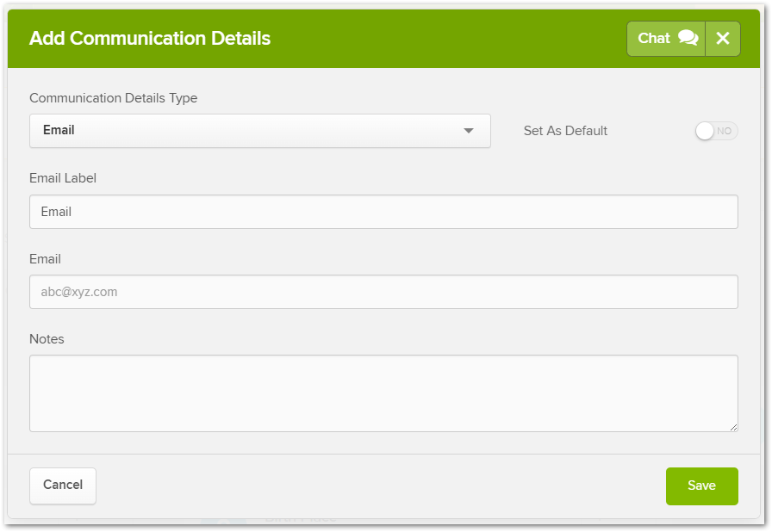Screen dimensions: 772x532
Task: Focus the abc@xyz.com email address field
Action: pyautogui.click(x=383, y=292)
